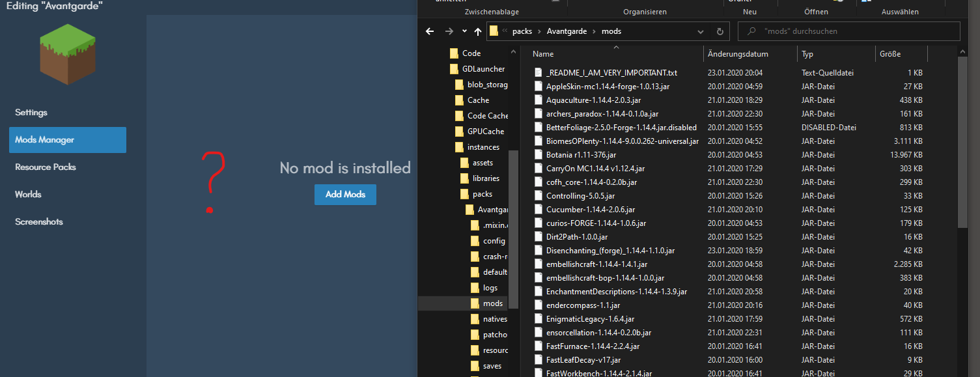Viewport: 980px width, 377px height.
Task: Click the yellow folder icon in the address bar
Action: [x=494, y=31]
